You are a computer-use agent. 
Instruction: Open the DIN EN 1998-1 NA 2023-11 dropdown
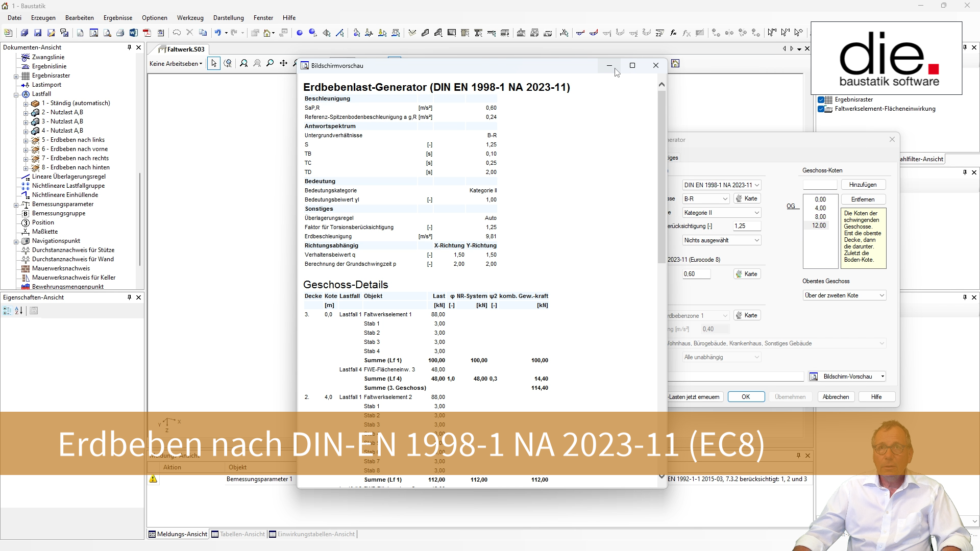722,185
